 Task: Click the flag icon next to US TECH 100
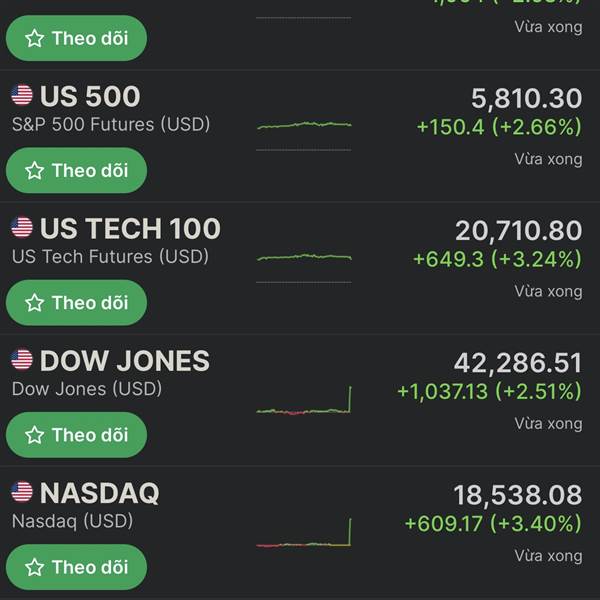22,228
